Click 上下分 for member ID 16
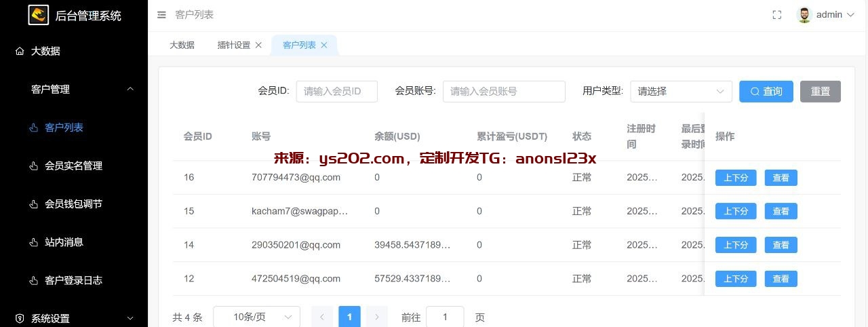 (x=736, y=178)
